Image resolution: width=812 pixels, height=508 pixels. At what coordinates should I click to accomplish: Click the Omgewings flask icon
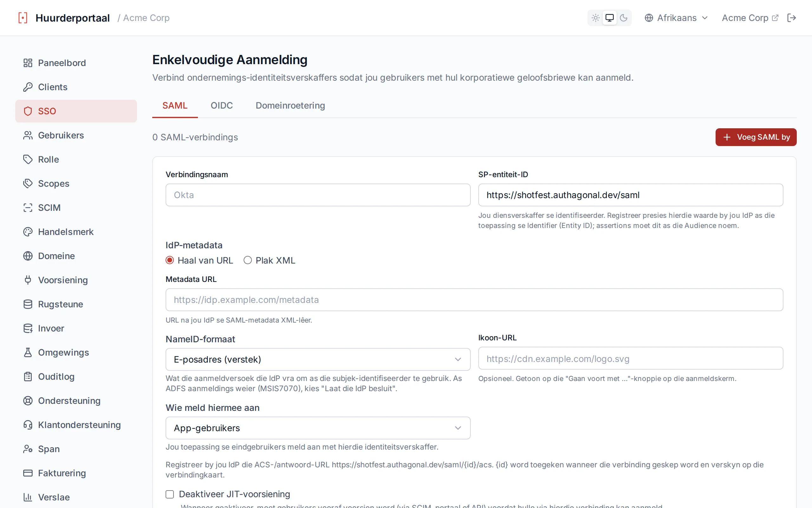tap(28, 352)
